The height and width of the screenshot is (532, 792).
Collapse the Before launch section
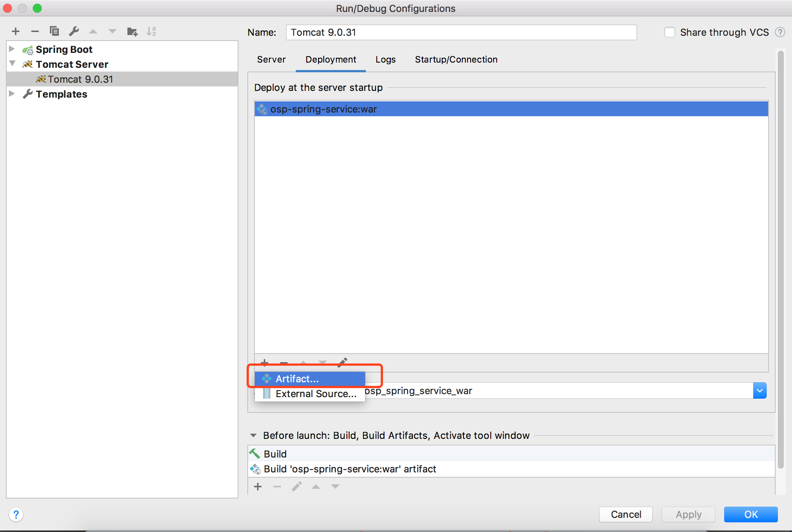pos(253,435)
